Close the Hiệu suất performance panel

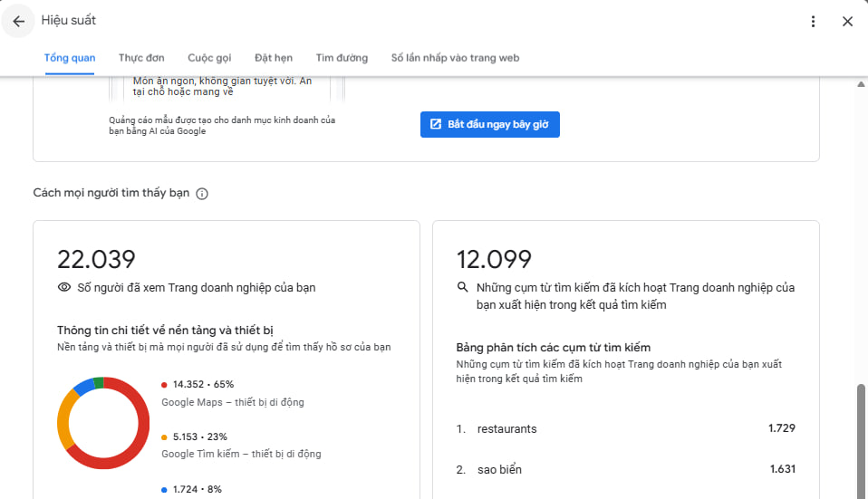click(x=847, y=21)
